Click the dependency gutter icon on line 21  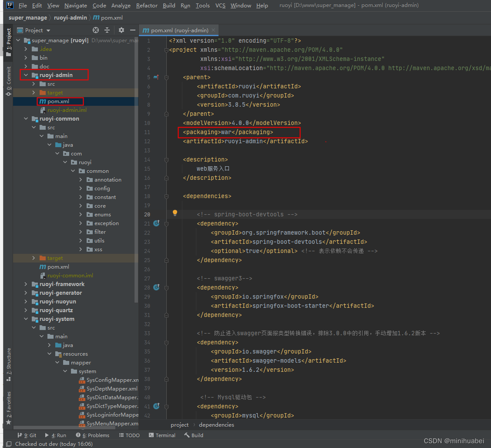[x=157, y=223]
